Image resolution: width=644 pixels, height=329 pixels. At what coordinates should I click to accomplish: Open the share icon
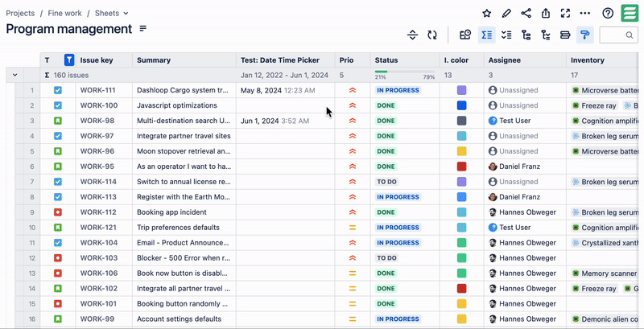click(x=526, y=14)
